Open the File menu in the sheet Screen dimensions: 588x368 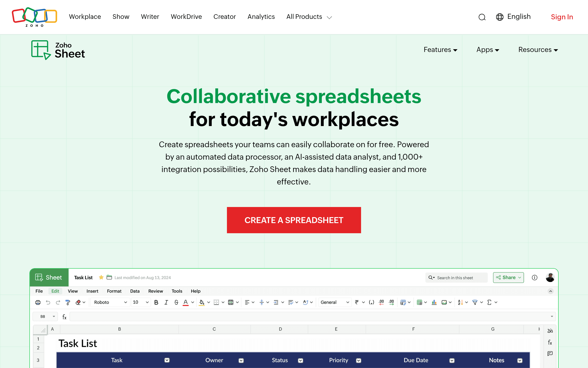coord(39,291)
